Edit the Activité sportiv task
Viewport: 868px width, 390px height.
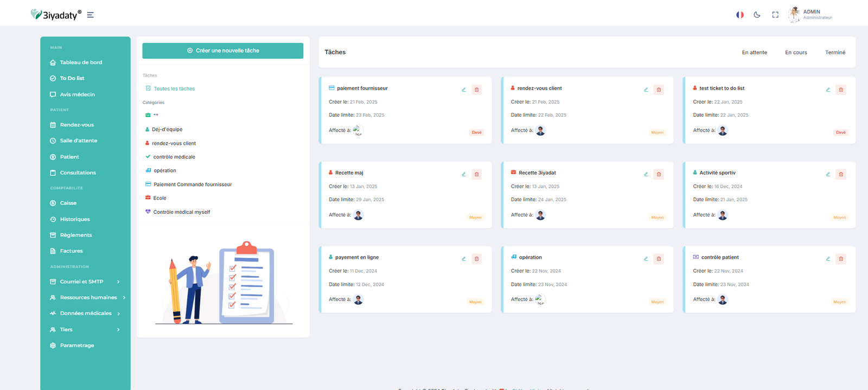click(828, 174)
